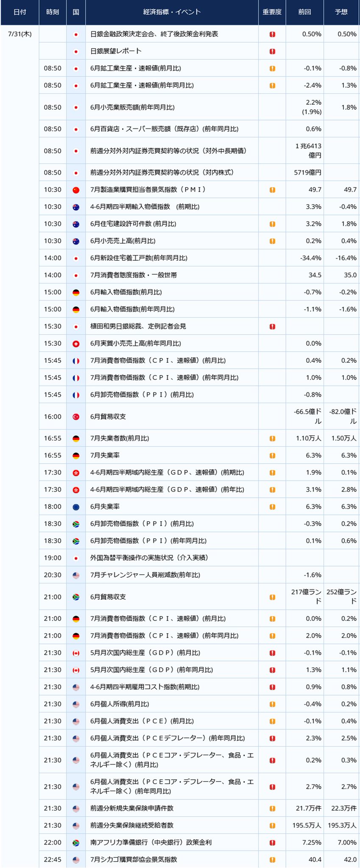Click South Africa flag in 6月卸売物価指数(前年同月比) row
This screenshot has width=360, height=868.
[x=76, y=541]
